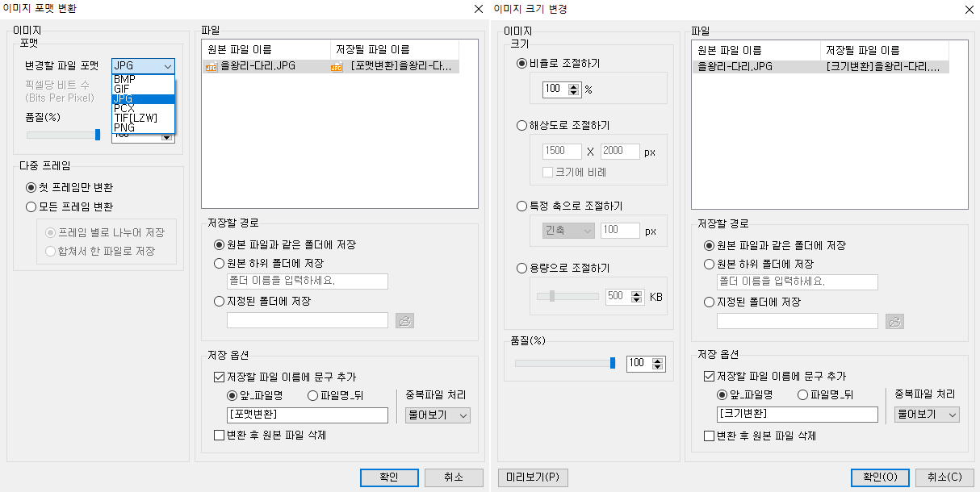The image size is (980, 492).
Task: Select 용량으로 조절하기 resize option
Action: click(x=521, y=267)
